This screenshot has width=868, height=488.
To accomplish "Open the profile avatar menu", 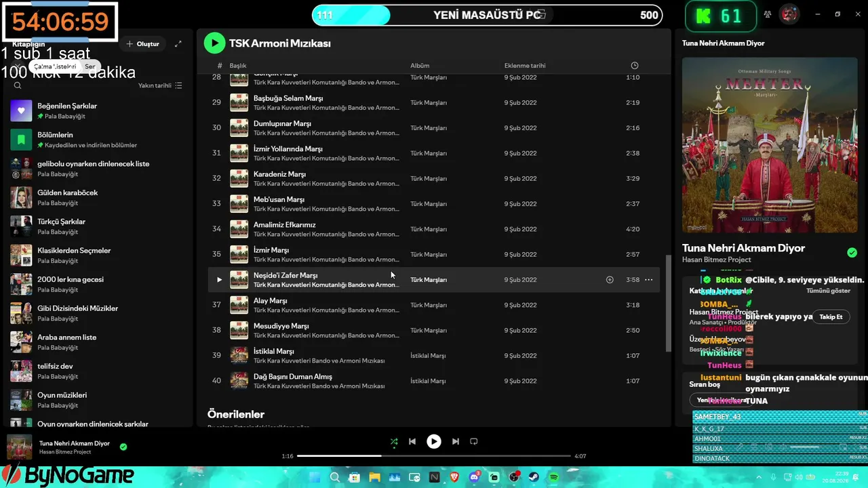I will (789, 14).
